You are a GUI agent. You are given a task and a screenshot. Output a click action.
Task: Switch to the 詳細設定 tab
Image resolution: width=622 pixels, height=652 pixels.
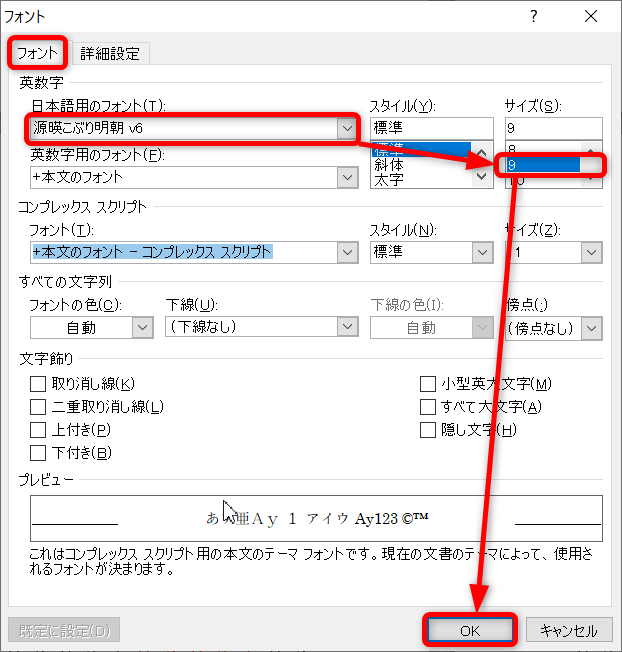(x=110, y=53)
